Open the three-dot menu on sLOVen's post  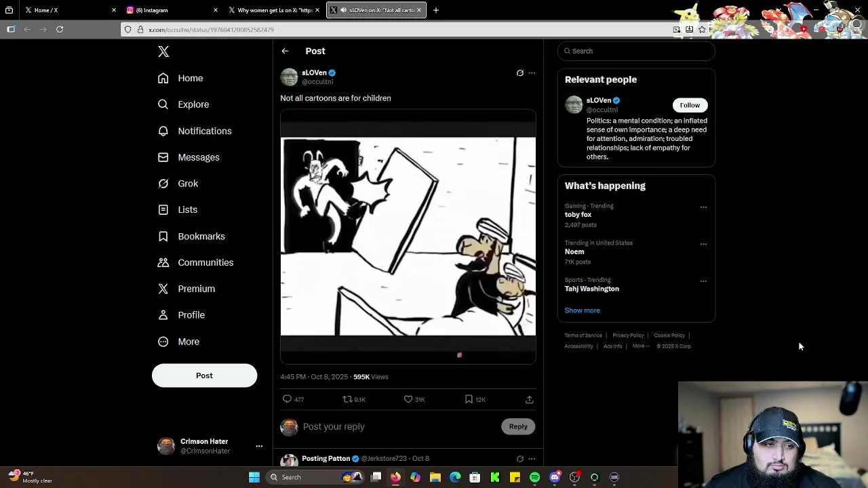532,73
